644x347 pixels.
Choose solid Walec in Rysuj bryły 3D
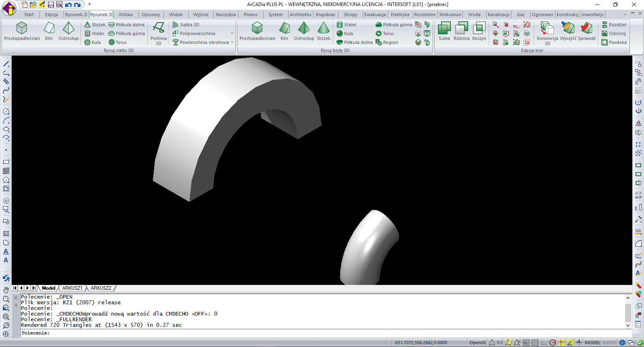[347, 25]
